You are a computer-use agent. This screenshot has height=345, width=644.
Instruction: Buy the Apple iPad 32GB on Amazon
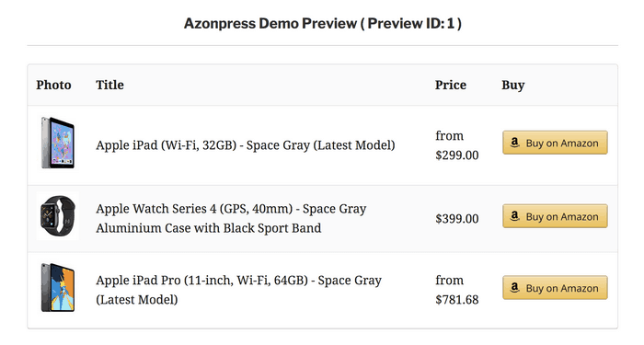click(x=555, y=143)
